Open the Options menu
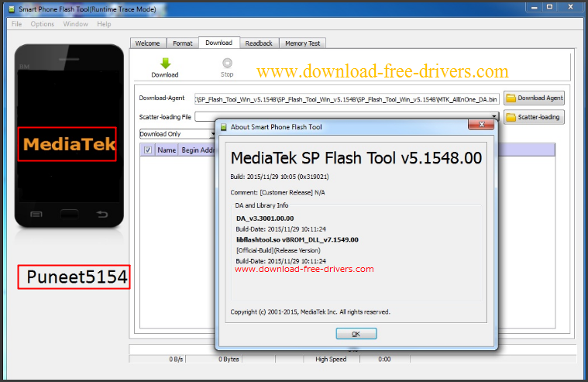 pos(43,24)
